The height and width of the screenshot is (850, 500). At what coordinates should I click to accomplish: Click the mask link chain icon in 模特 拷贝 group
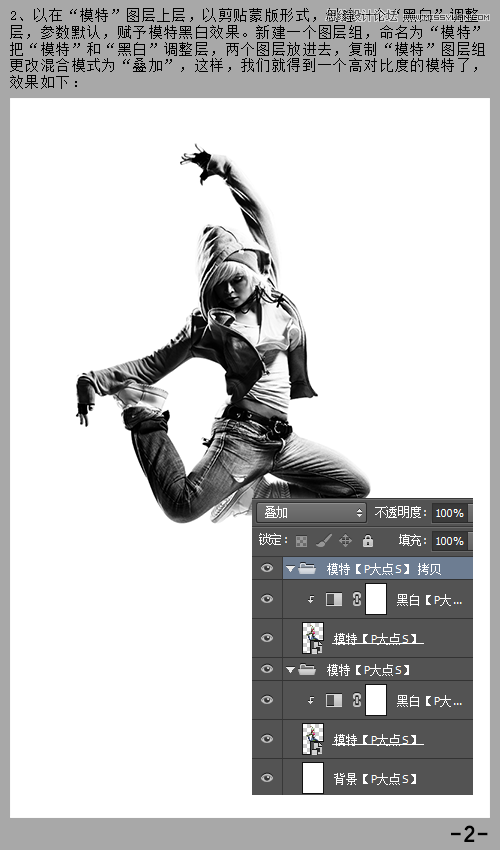click(x=356, y=599)
